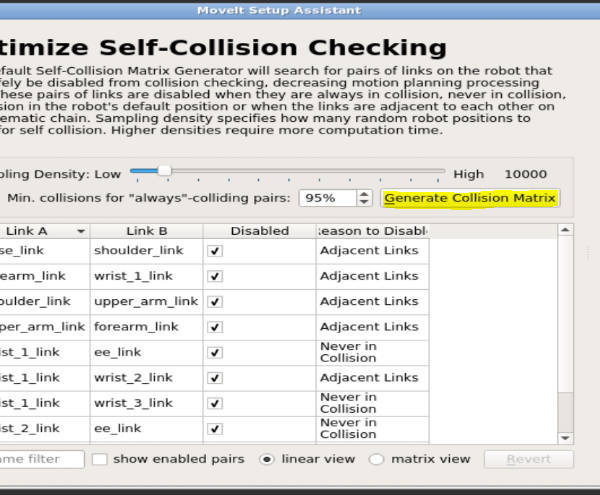The image size is (600, 495).
Task: Toggle the Disabled checkbox for the shoulder_link row
Action: point(215,251)
